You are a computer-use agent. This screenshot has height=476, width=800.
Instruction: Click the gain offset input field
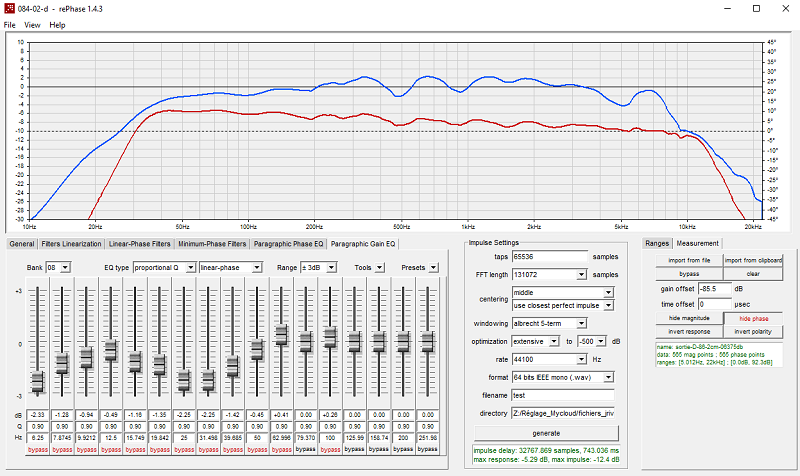714,289
